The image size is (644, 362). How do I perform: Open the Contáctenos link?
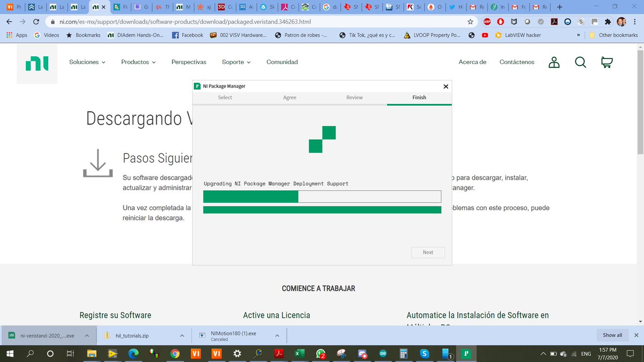(517, 62)
